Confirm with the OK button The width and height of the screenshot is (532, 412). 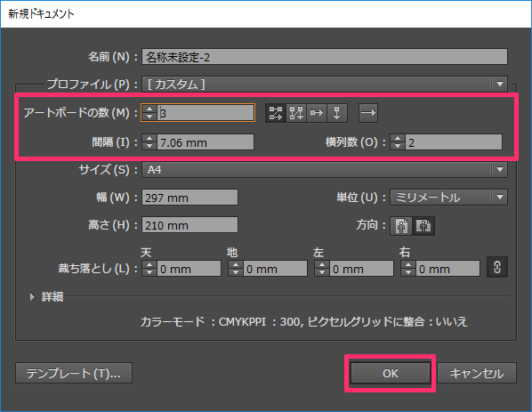coord(391,373)
